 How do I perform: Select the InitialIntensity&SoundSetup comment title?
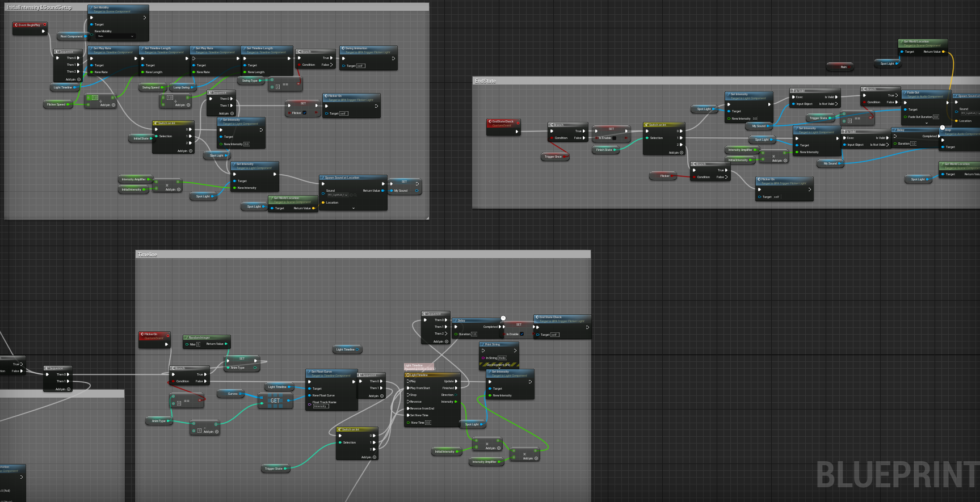pyautogui.click(x=39, y=7)
